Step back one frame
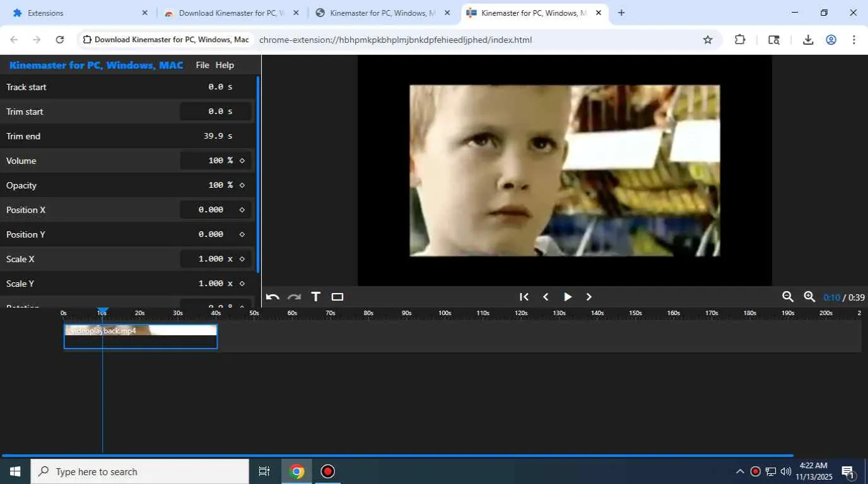Image resolution: width=868 pixels, height=484 pixels. [x=546, y=297]
